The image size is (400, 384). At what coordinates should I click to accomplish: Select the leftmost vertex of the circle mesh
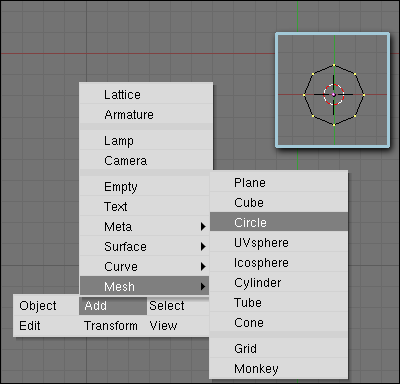(x=304, y=95)
